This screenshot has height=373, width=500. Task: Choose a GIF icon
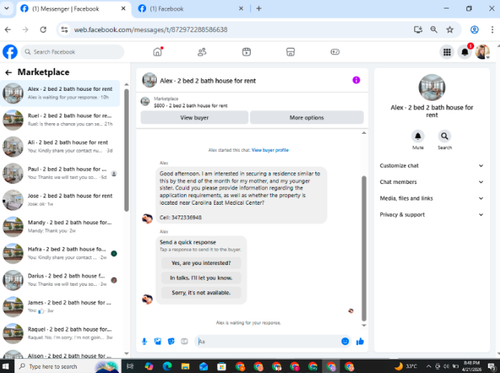coord(184,341)
